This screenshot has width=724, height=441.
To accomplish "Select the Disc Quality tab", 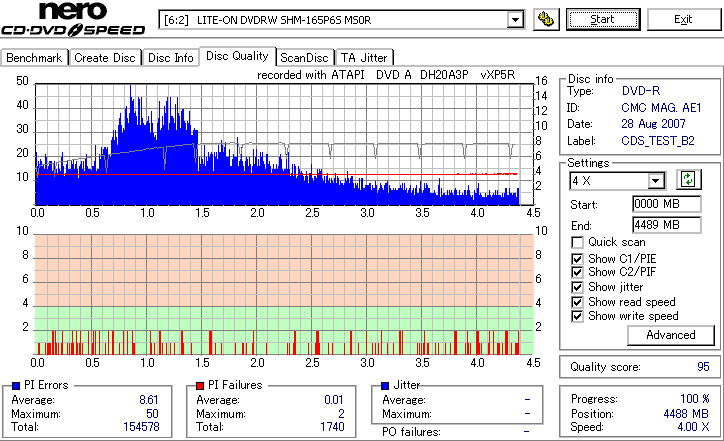I will pyautogui.click(x=237, y=56).
